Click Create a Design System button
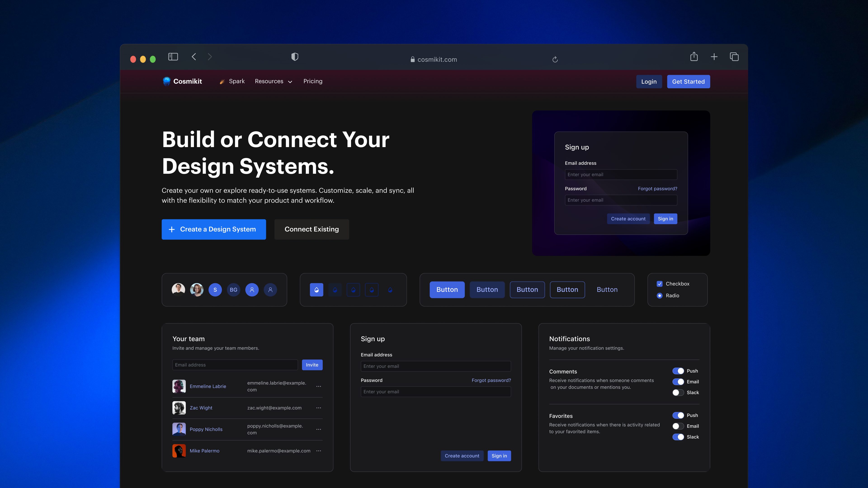 pyautogui.click(x=214, y=229)
